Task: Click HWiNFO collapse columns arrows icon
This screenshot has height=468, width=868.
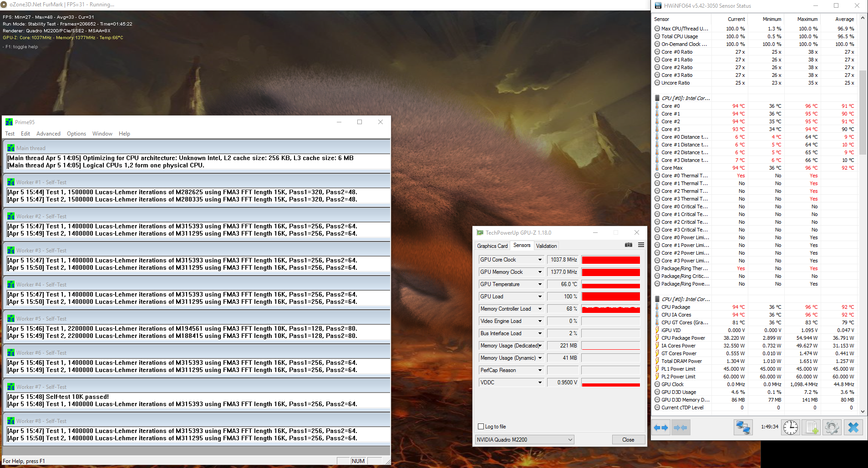Action: (681, 428)
